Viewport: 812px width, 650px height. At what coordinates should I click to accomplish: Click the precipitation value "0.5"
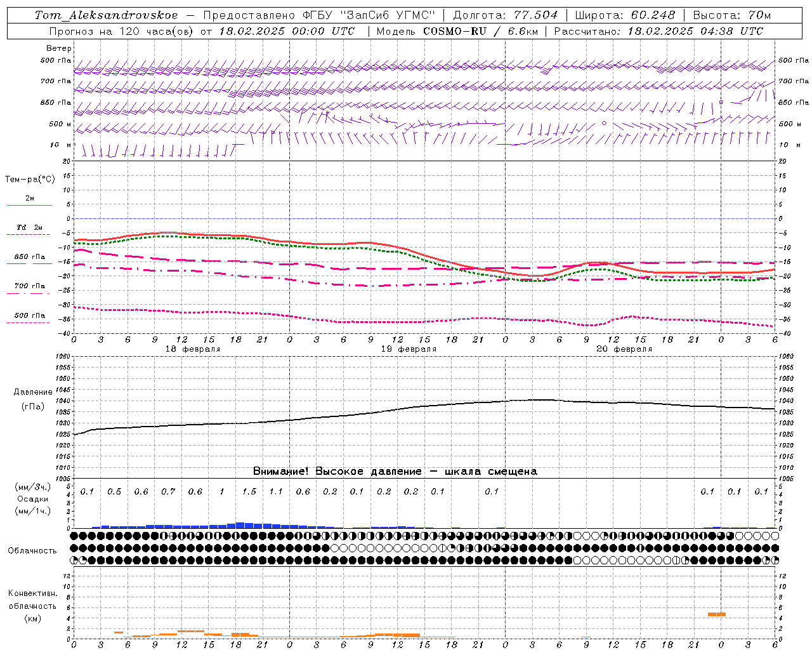click(114, 491)
